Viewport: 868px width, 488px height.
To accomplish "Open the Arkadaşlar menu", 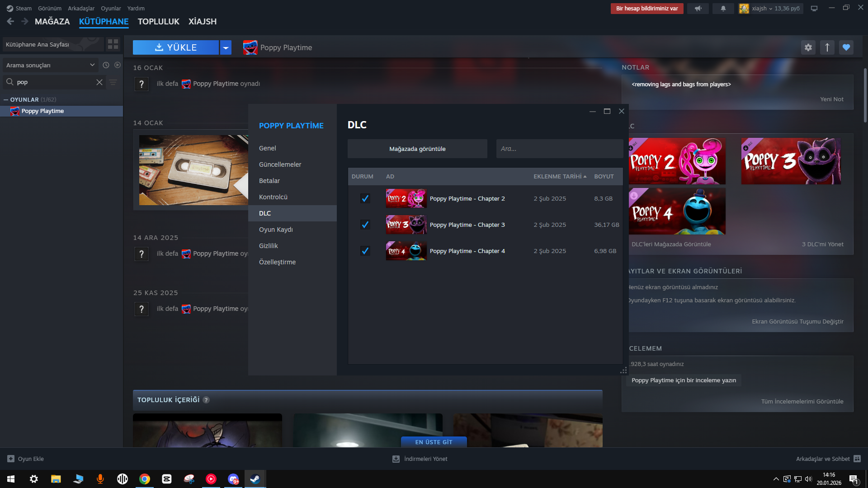I will click(x=81, y=9).
